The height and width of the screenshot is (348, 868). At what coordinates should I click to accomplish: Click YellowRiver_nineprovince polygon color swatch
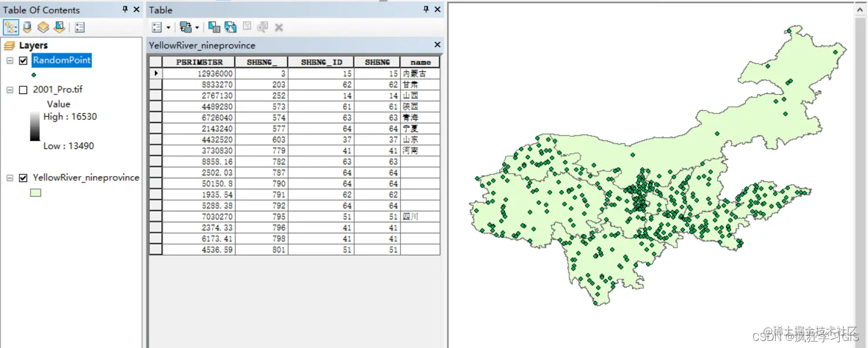[x=36, y=192]
